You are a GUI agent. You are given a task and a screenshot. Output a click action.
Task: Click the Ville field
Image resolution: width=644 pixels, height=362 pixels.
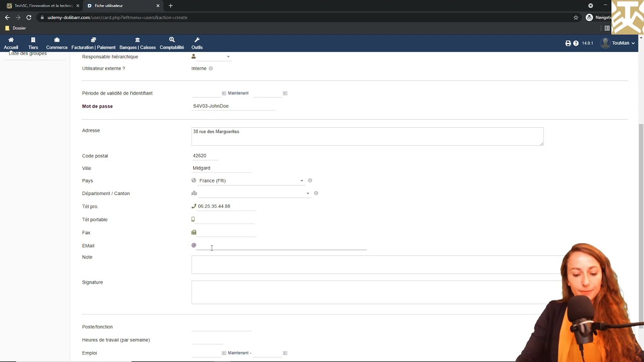(x=221, y=168)
